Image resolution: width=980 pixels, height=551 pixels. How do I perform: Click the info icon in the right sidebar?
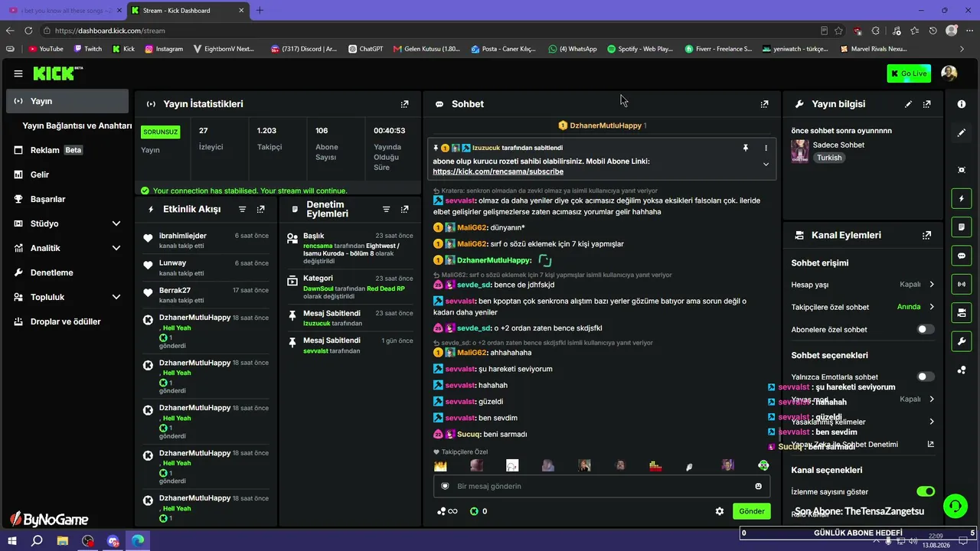(x=962, y=104)
